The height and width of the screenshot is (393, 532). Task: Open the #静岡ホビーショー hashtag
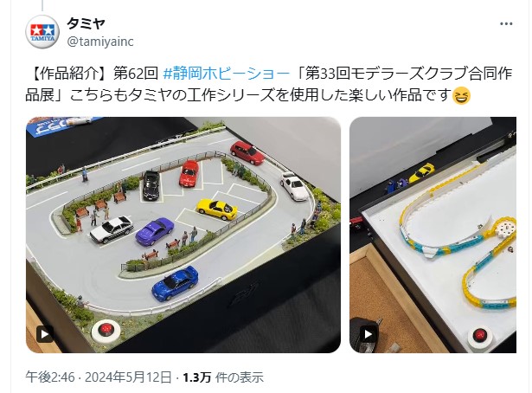click(227, 74)
